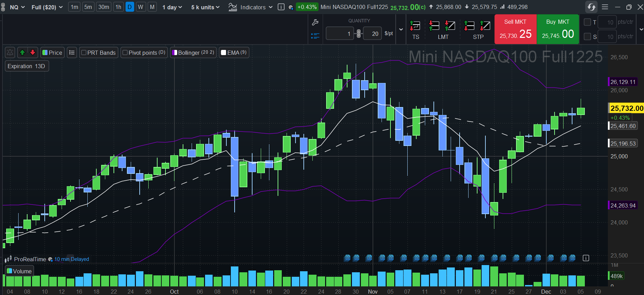Enable Pivot points (D) checkbox
Viewport: 644px width, 295px height.
click(125, 53)
